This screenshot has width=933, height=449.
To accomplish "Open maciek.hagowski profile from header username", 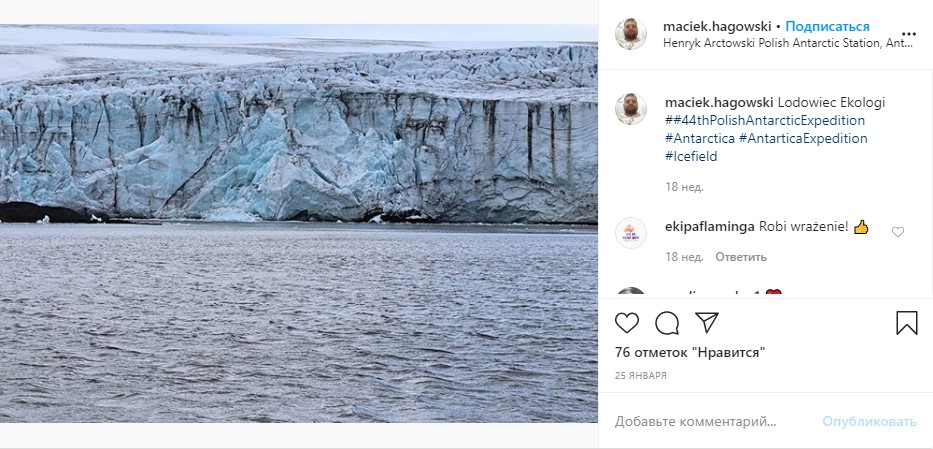I will pyautogui.click(x=719, y=26).
